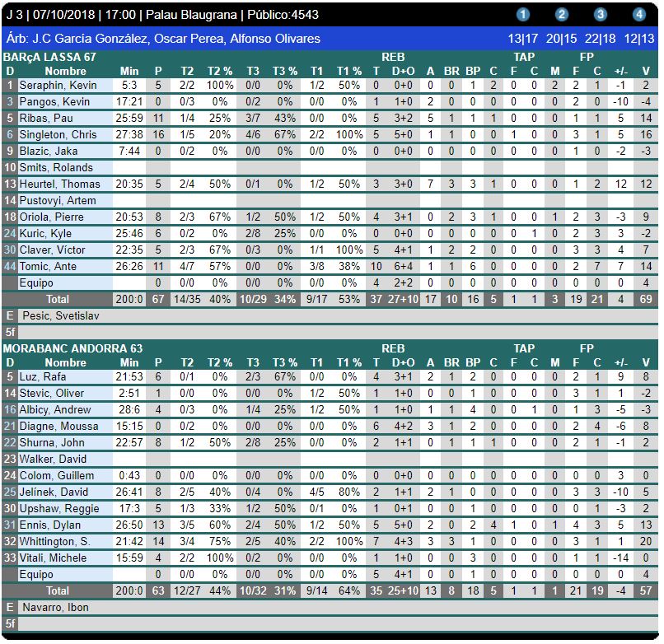Select the Shurna, John row name
The image size is (664, 644).
[x=52, y=443]
